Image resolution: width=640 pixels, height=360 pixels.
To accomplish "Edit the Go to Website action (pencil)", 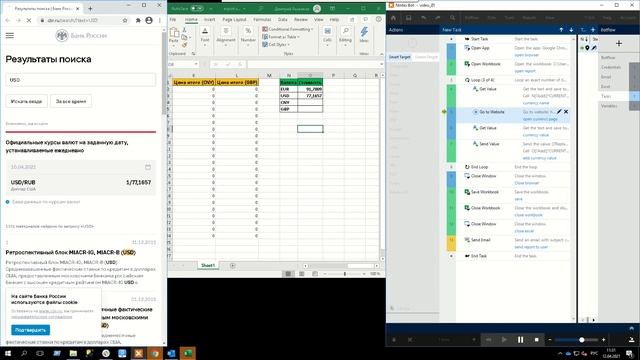I will [x=559, y=111].
